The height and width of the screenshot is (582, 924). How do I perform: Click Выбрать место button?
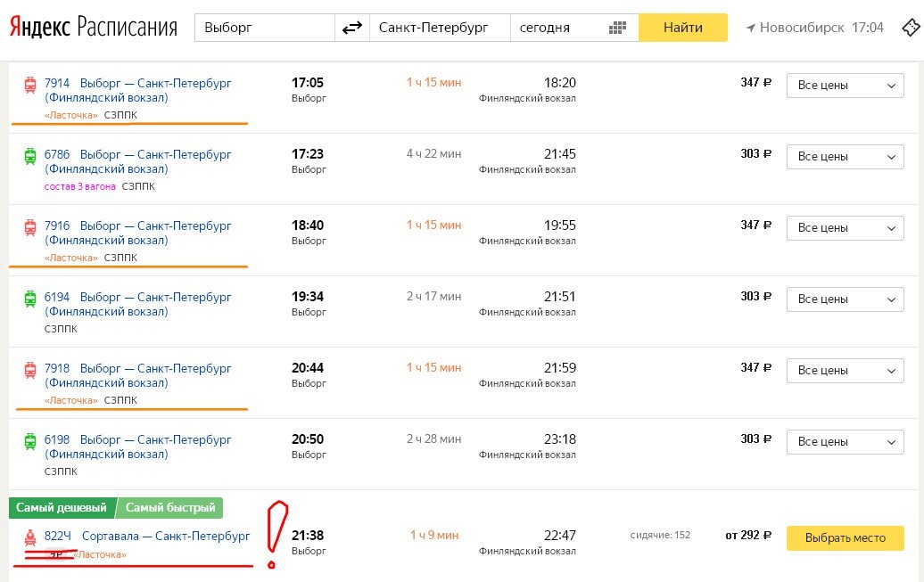coord(845,537)
